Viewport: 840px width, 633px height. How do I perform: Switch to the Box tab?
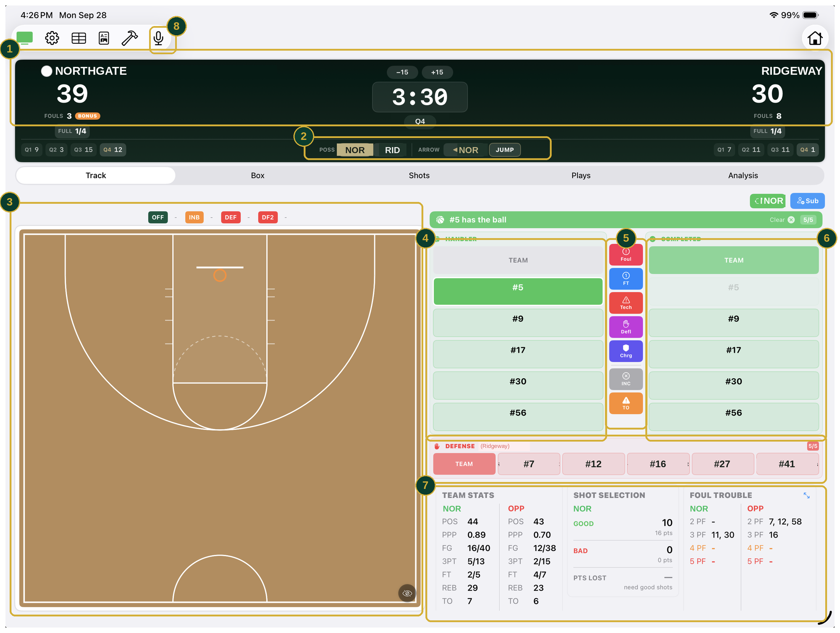point(257,176)
